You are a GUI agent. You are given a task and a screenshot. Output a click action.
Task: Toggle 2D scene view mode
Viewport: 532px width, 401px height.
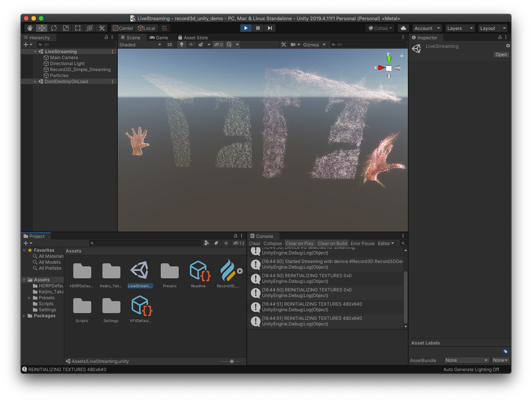(x=170, y=45)
